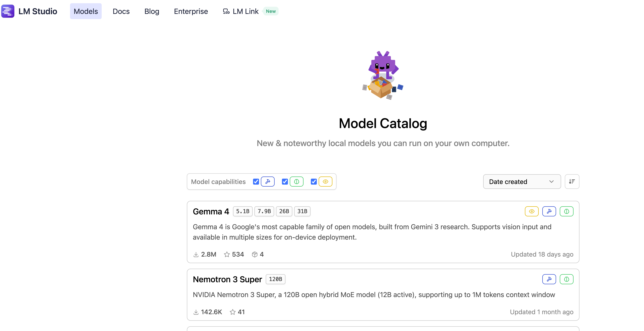
Task: Click the Nemotron 3 Super description text
Action: (374, 295)
